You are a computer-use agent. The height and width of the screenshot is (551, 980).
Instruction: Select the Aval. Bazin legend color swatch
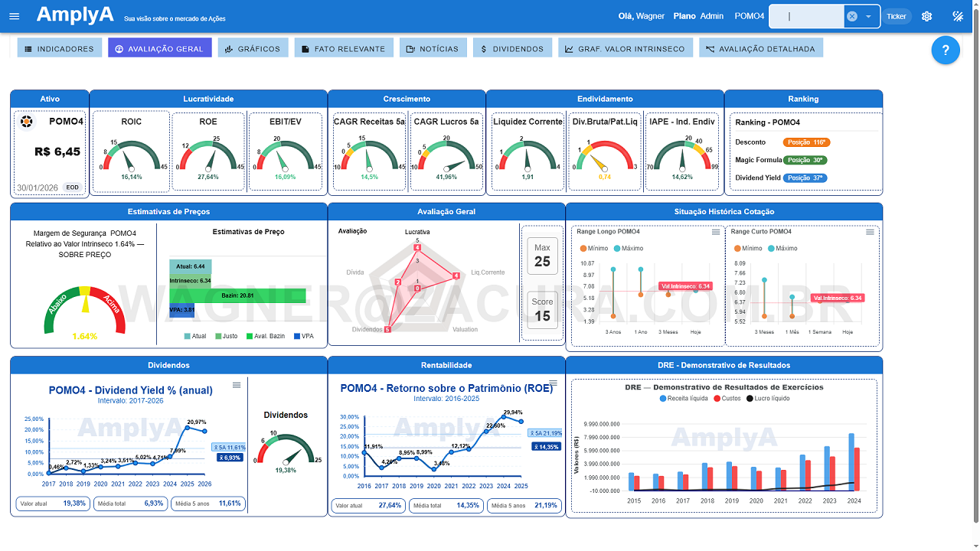(249, 336)
